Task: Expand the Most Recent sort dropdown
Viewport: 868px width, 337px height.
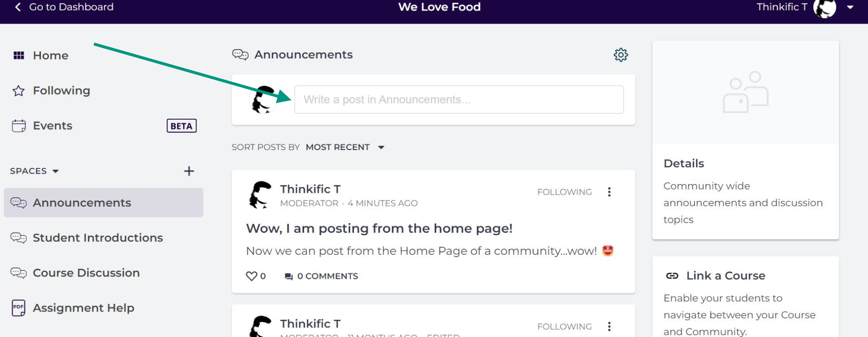Action: (x=345, y=147)
